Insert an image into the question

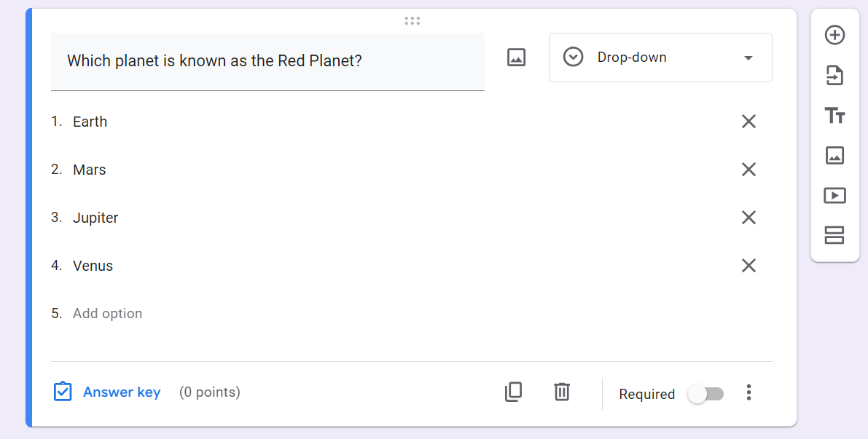pyautogui.click(x=516, y=58)
